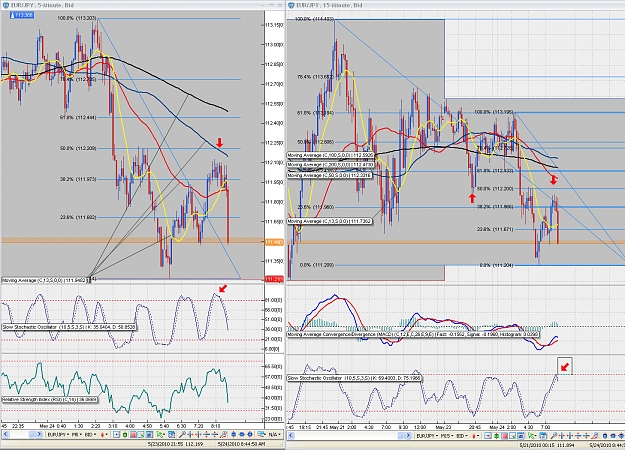The width and height of the screenshot is (625, 450).
Task: Select the Moving Average (C,13,S,0,0) label in 5-minute chart
Action: click(44, 280)
